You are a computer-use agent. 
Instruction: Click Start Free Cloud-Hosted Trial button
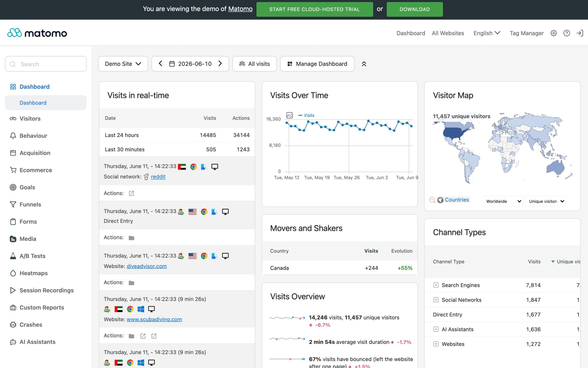coord(315,9)
